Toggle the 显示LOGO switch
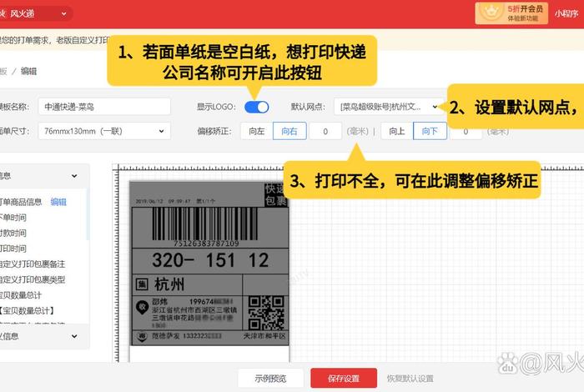This screenshot has height=392, width=584. (257, 107)
